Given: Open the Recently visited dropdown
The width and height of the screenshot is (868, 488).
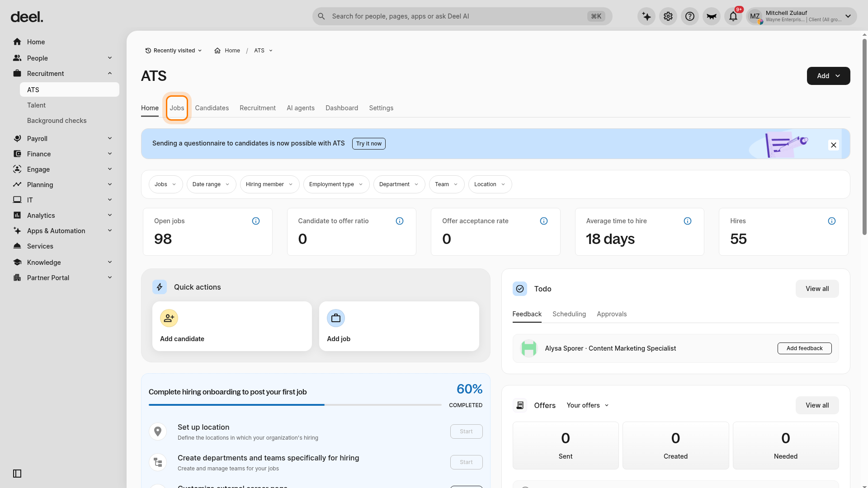Looking at the screenshot, I should click(174, 51).
